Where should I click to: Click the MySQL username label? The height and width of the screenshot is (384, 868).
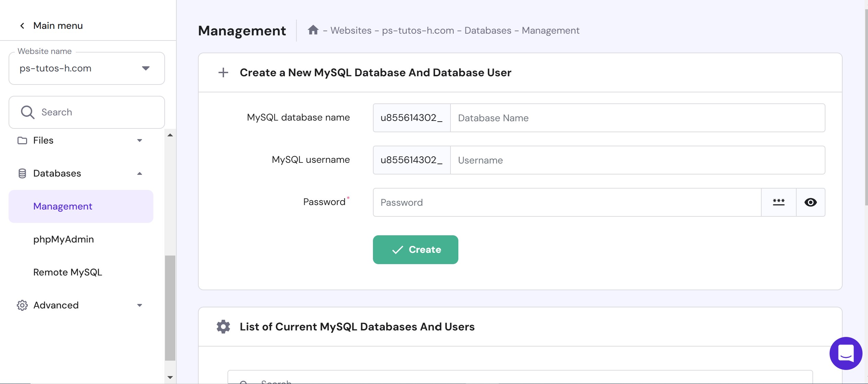[x=311, y=160]
